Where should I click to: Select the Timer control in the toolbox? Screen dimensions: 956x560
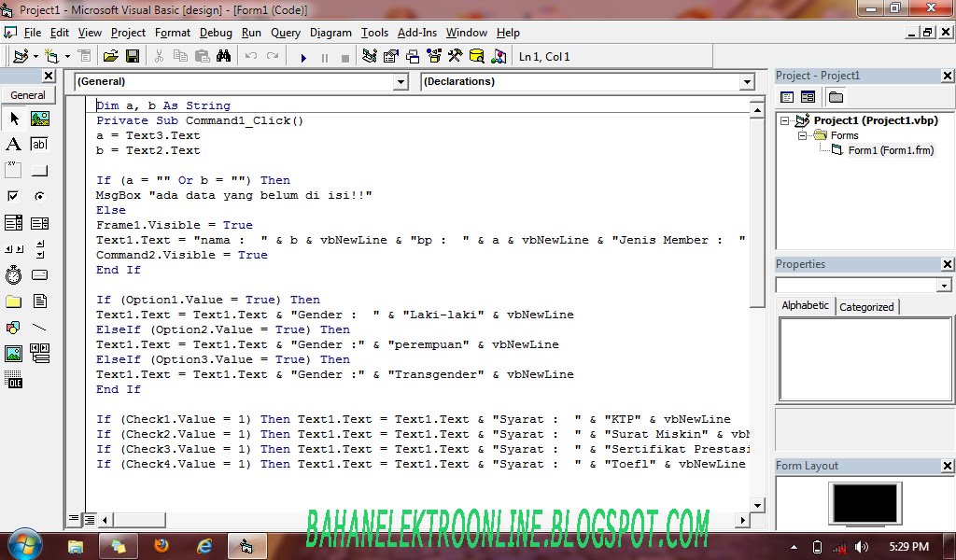pos(13,275)
